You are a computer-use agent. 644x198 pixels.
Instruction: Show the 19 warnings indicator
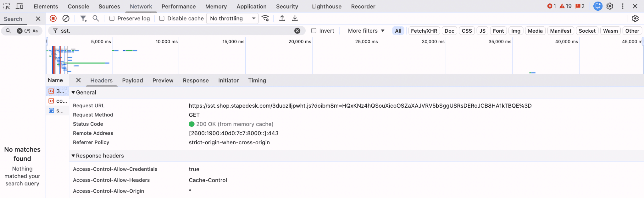[x=565, y=6]
